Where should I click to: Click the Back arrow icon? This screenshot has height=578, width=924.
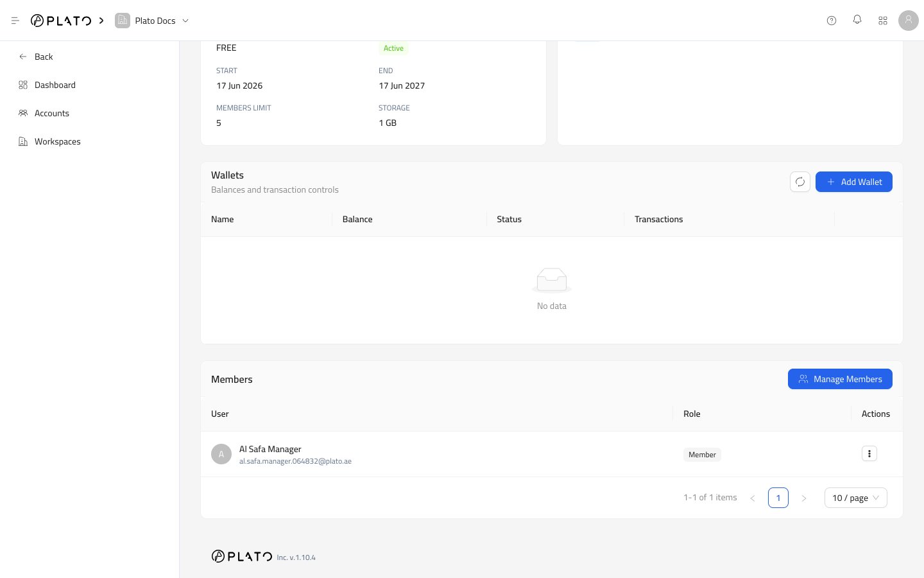coord(23,57)
